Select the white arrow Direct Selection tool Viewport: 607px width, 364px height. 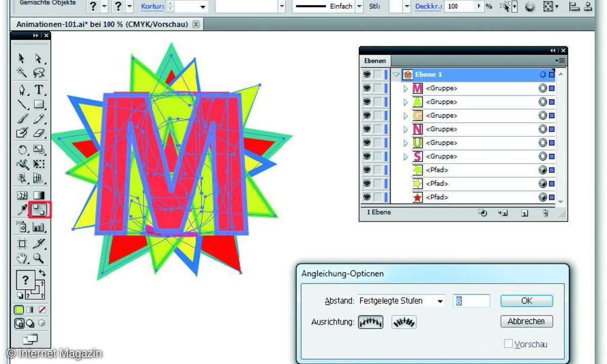click(x=39, y=59)
